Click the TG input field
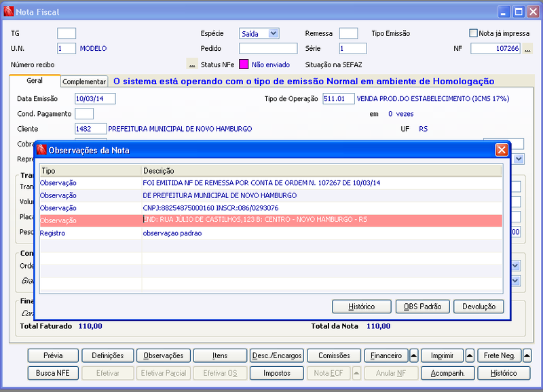Screen dimensions: 543x392 coord(67,33)
